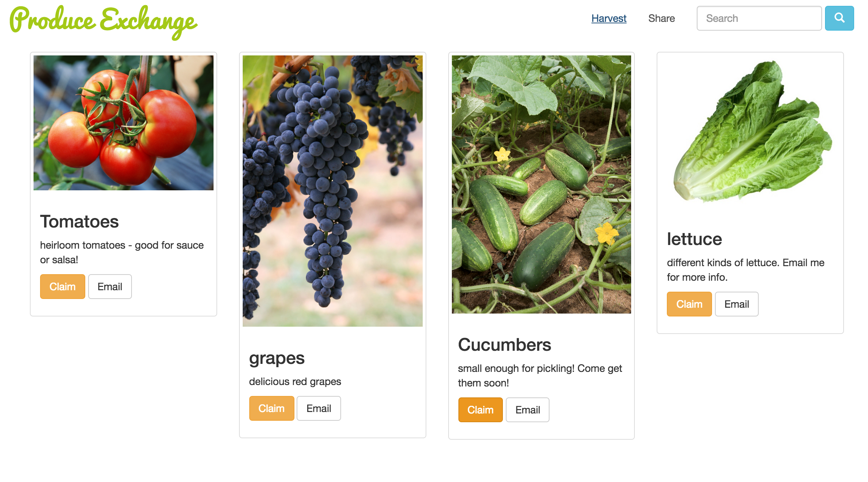Click the Cucumbers card title
The height and width of the screenshot is (482, 868).
(x=504, y=345)
